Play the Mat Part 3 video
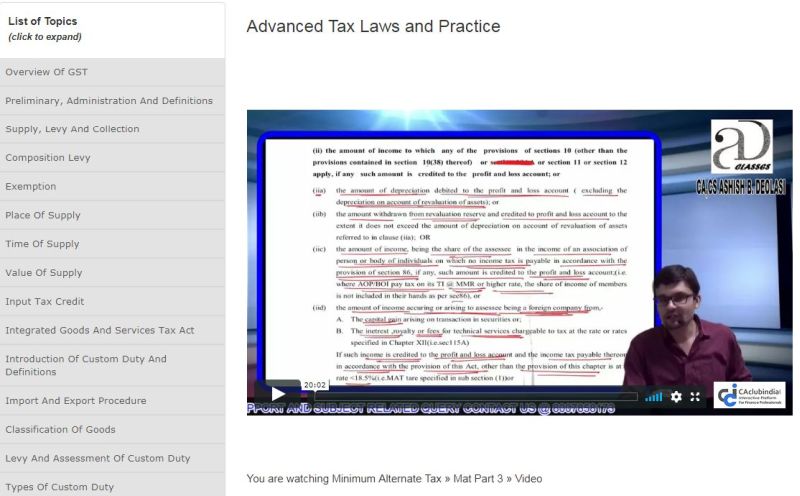This screenshot has height=496, width=800. point(277,394)
